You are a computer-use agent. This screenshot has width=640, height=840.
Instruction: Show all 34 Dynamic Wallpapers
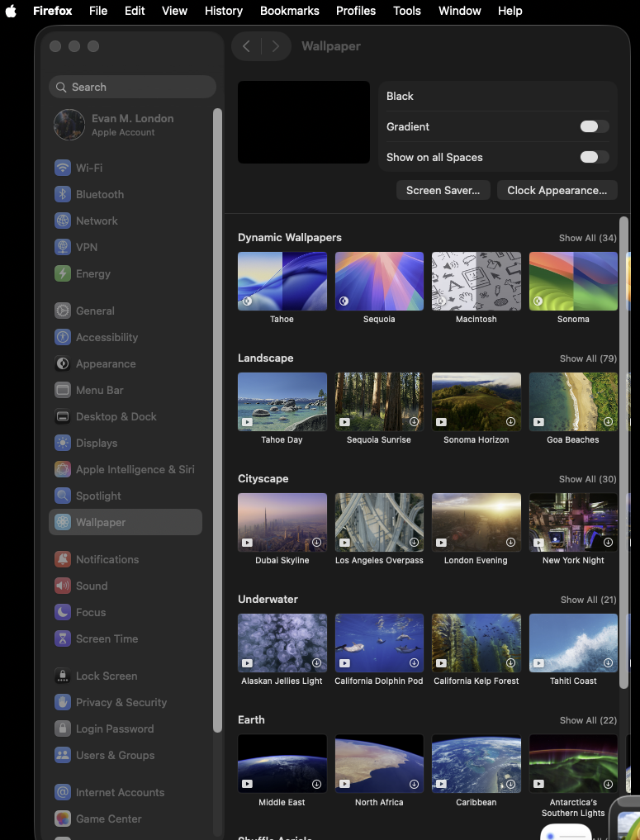pyautogui.click(x=587, y=238)
